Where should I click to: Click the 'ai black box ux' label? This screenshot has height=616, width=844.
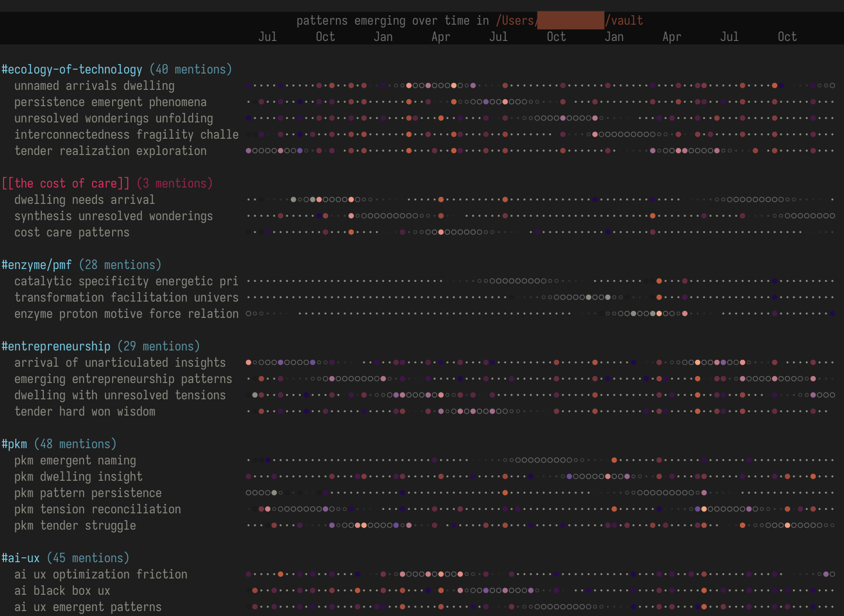coord(62,591)
